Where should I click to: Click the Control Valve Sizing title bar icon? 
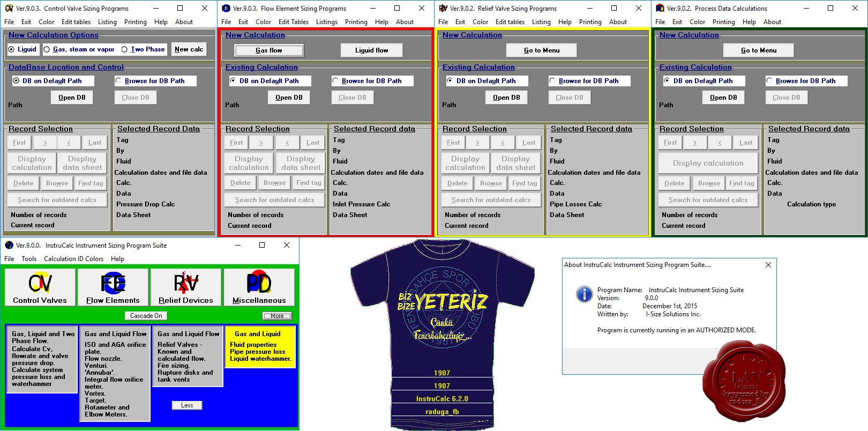click(x=9, y=8)
